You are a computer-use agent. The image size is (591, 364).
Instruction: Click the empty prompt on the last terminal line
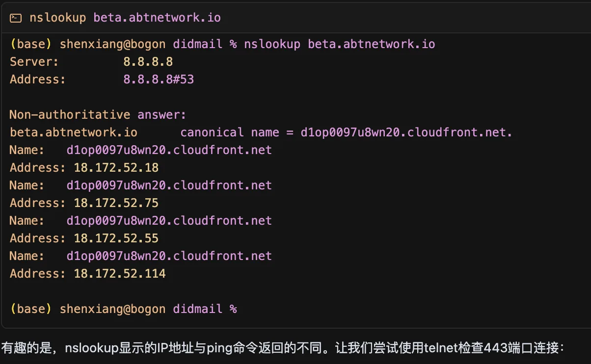(x=123, y=309)
